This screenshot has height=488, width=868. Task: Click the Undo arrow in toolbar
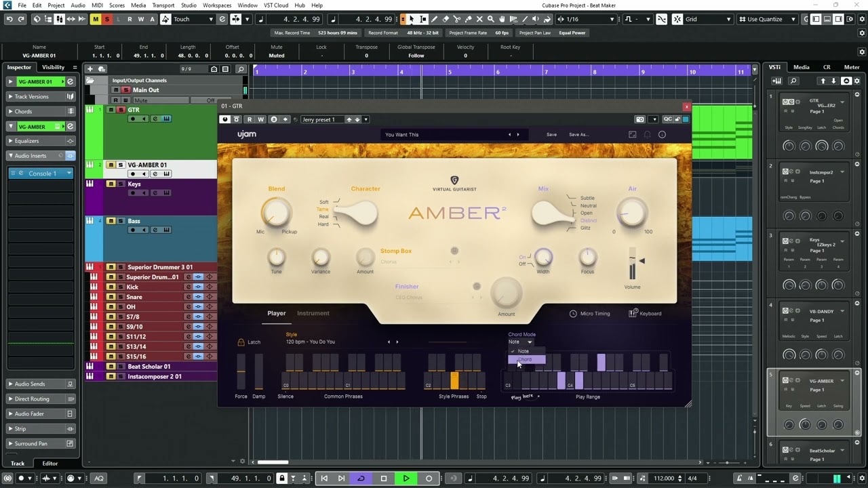(9, 19)
